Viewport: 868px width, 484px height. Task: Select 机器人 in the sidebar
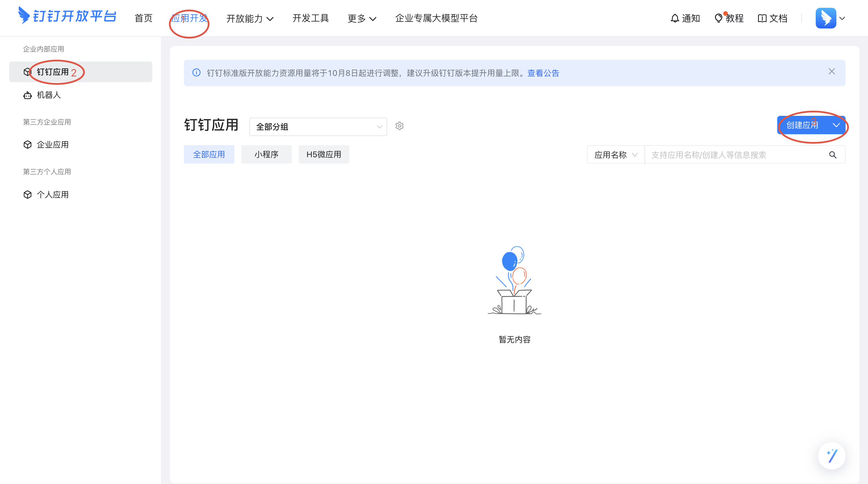click(49, 95)
